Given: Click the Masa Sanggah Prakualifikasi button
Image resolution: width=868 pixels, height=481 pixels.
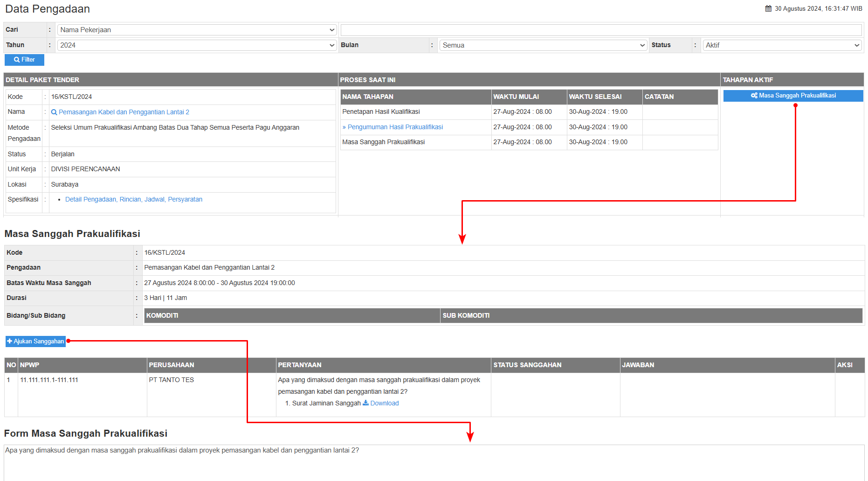Looking at the screenshot, I should pyautogui.click(x=793, y=96).
